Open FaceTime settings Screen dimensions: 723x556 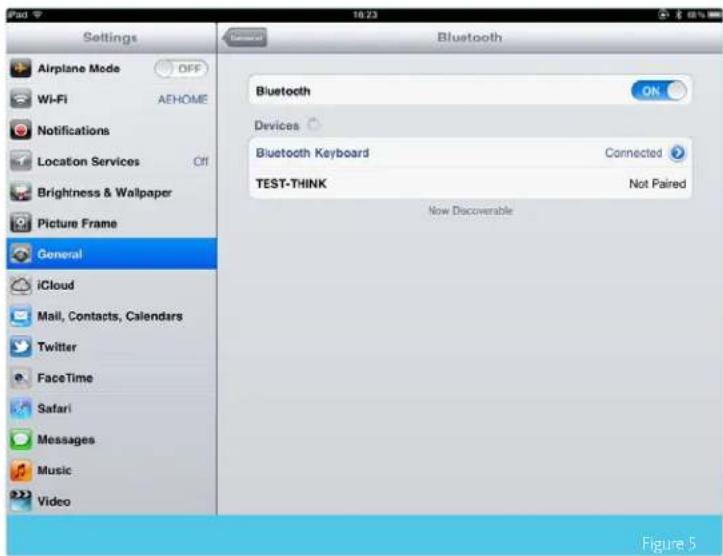(x=111, y=378)
